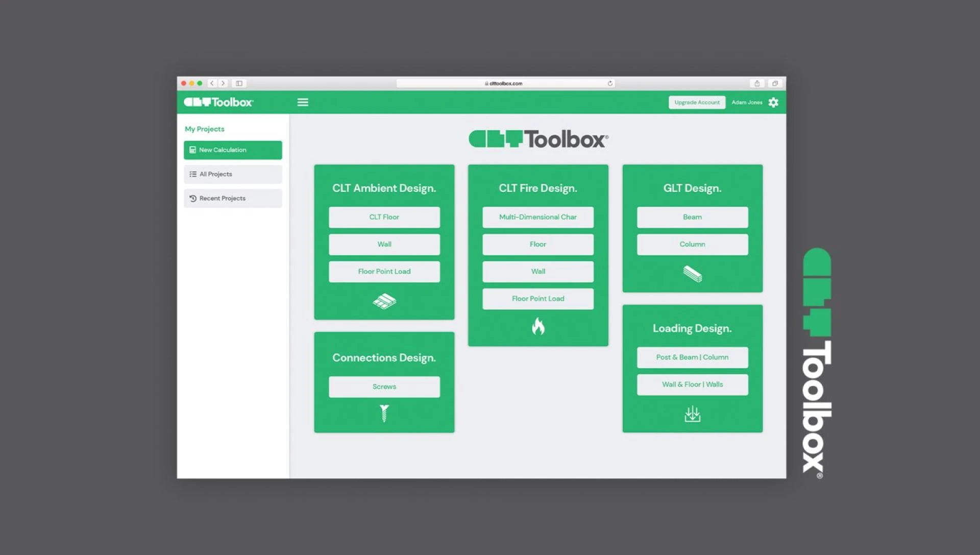Open Post & Beam | Column loading

692,357
